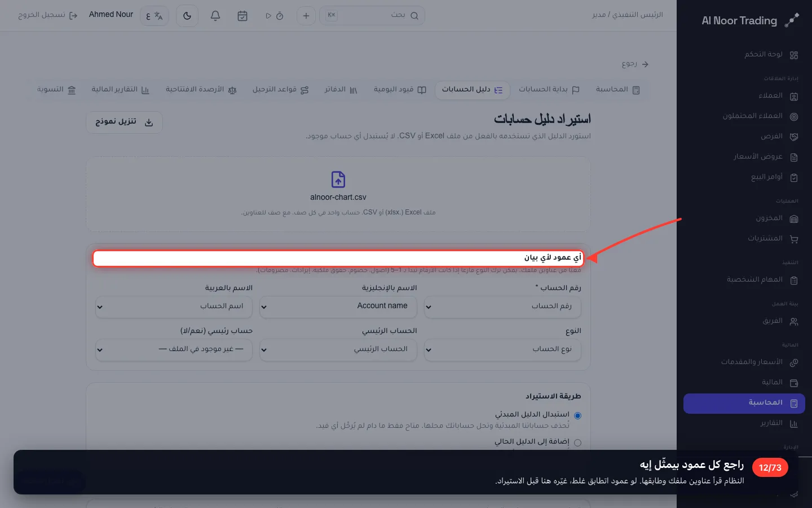This screenshot has height=508, width=812.
Task: Click the plus quick-add button
Action: (x=306, y=16)
